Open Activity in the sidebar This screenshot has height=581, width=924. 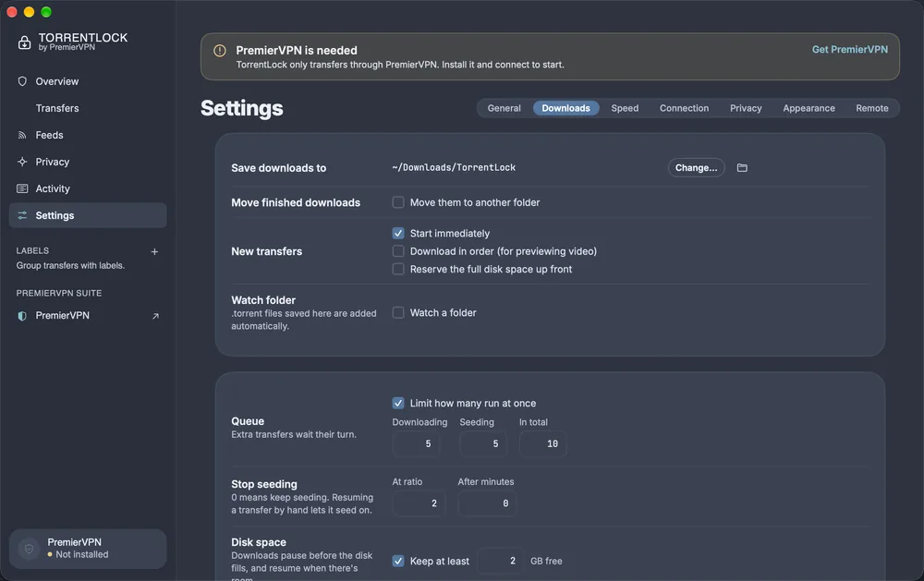(88, 188)
